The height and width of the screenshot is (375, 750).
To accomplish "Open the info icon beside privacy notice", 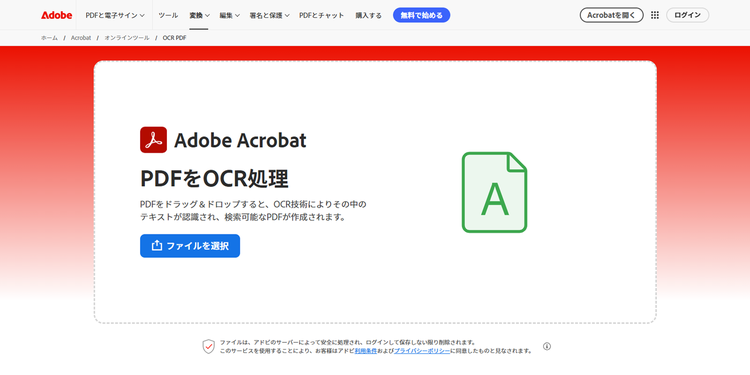I will (547, 346).
